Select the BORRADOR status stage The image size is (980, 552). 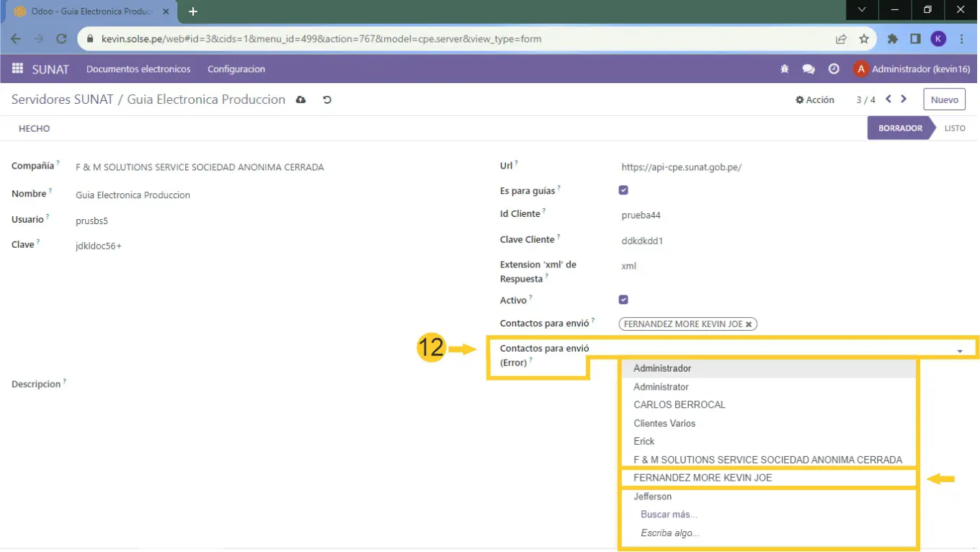900,128
